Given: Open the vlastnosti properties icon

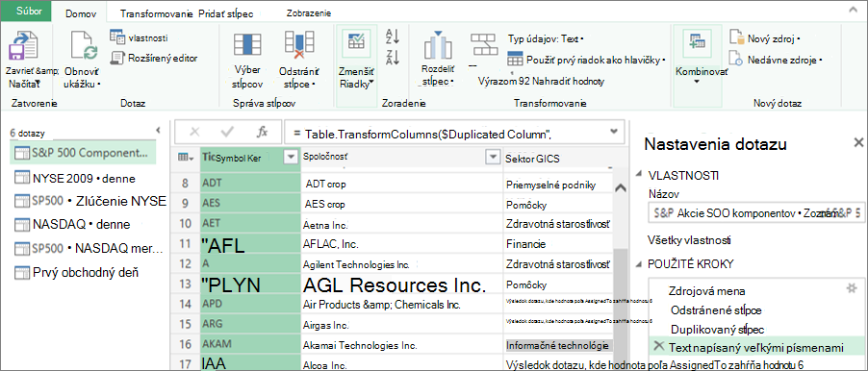Looking at the screenshot, I should pyautogui.click(x=116, y=37).
